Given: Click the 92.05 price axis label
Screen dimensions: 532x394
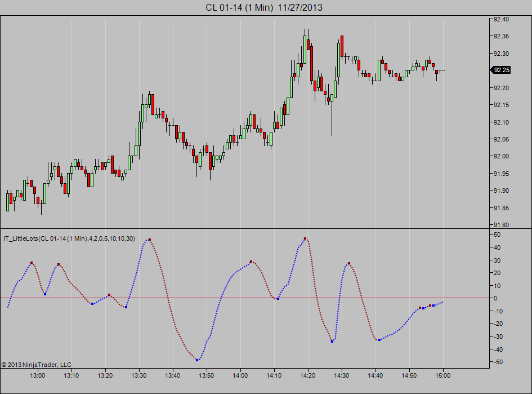Looking at the screenshot, I should point(501,139).
